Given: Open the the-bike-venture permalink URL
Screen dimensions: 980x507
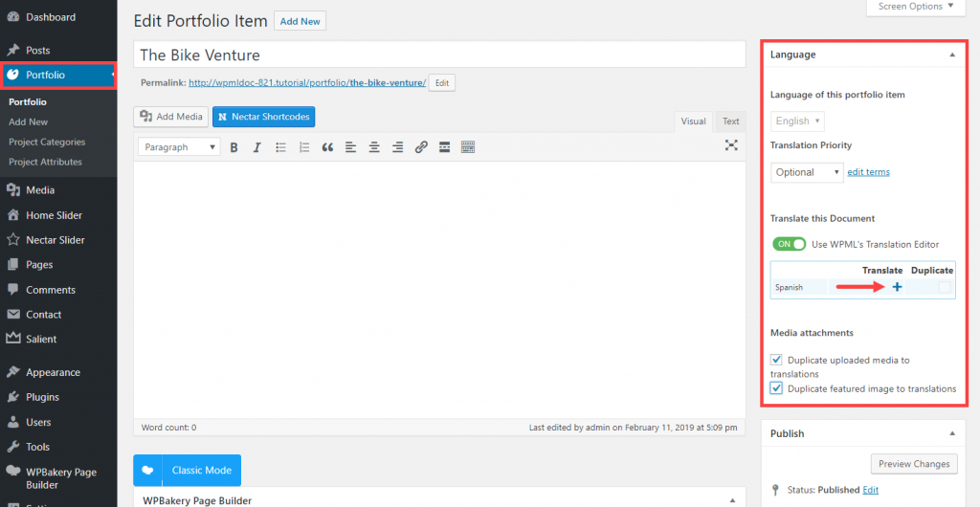Looking at the screenshot, I should [x=307, y=82].
